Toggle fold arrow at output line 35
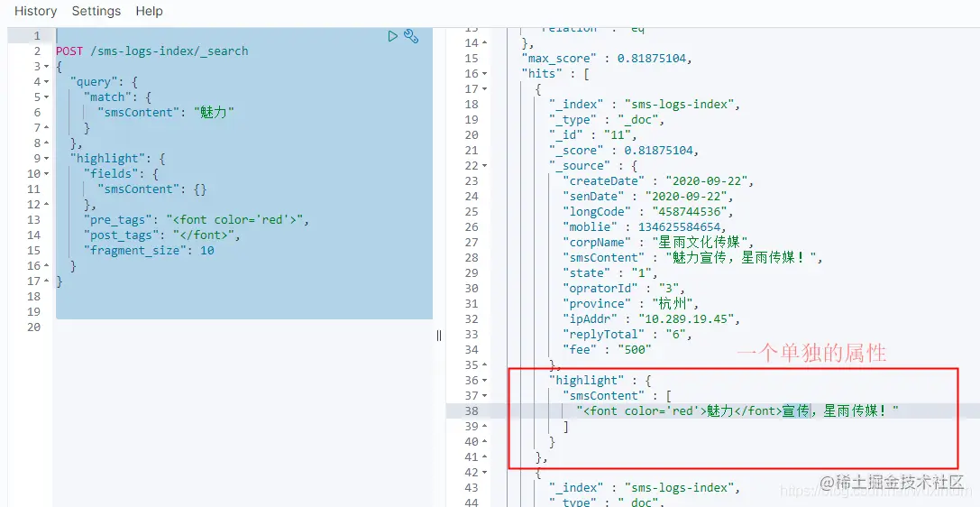The image size is (980, 507). (x=485, y=365)
